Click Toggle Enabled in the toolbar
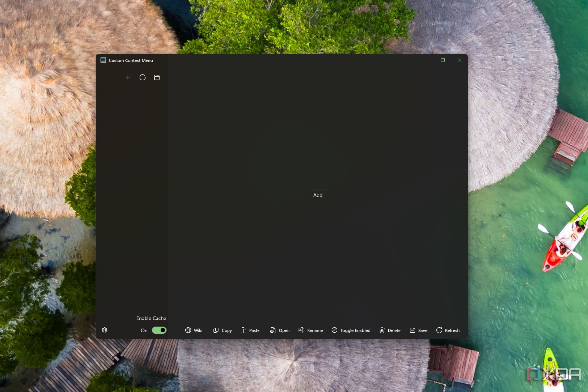The height and width of the screenshot is (392, 588). pos(351,330)
